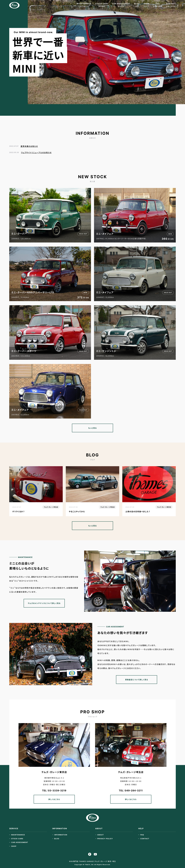Click 詳しくはこちら under テムズ・ガレージ東京店

click(54, 799)
